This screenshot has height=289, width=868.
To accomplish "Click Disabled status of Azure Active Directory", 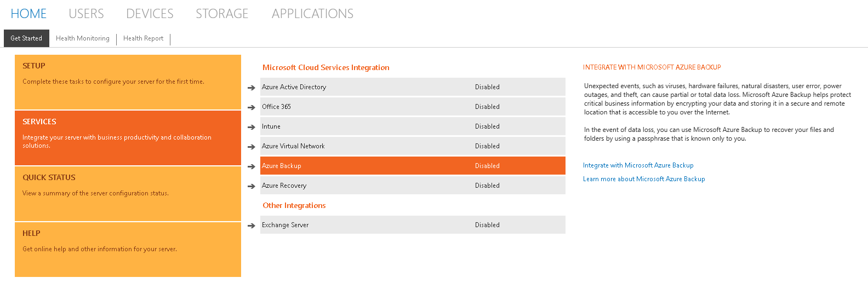I will tap(487, 87).
